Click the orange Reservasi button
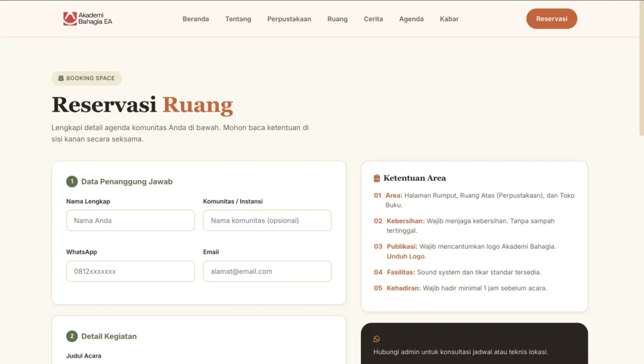Image resolution: width=644 pixels, height=364 pixels. (552, 18)
